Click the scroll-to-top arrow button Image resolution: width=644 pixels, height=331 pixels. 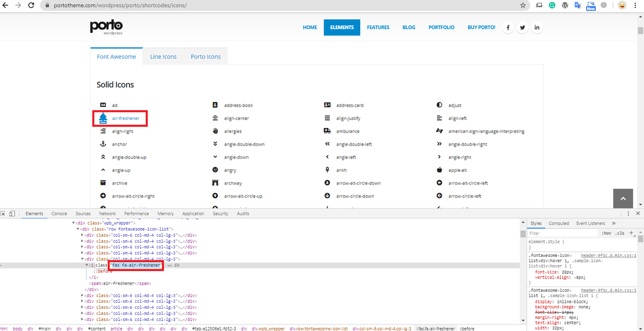point(623,198)
